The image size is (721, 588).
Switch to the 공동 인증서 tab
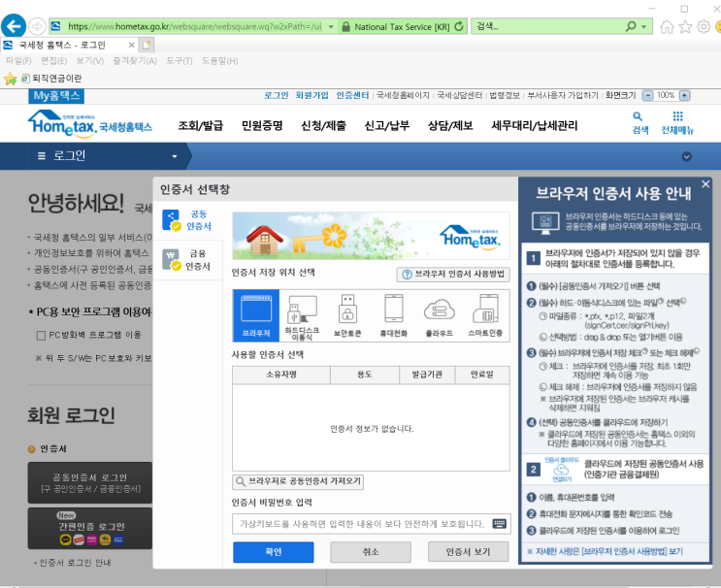(x=187, y=220)
